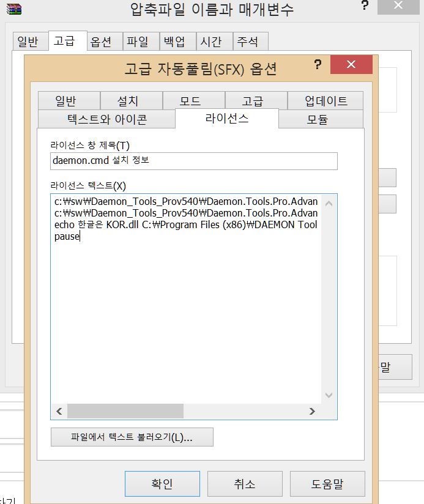Open the 파일 tab in the archive window
This screenshot has width=424, height=504.
[141, 42]
